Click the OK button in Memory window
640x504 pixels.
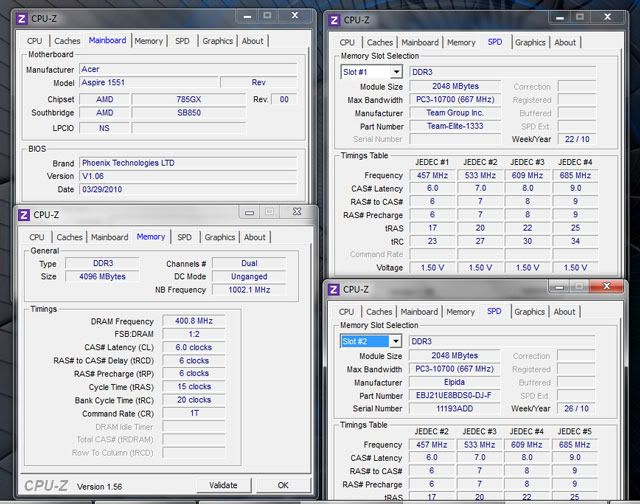pyautogui.click(x=283, y=485)
